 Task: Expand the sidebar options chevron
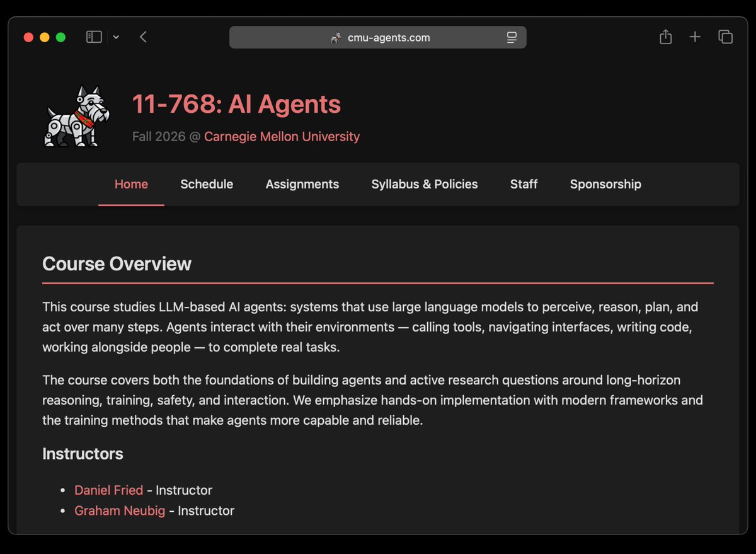116,37
